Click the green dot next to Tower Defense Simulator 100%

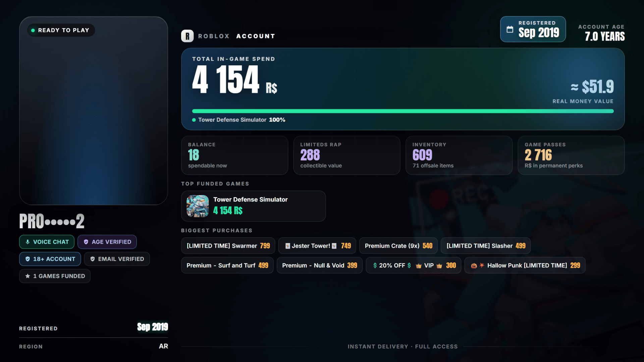(x=194, y=120)
